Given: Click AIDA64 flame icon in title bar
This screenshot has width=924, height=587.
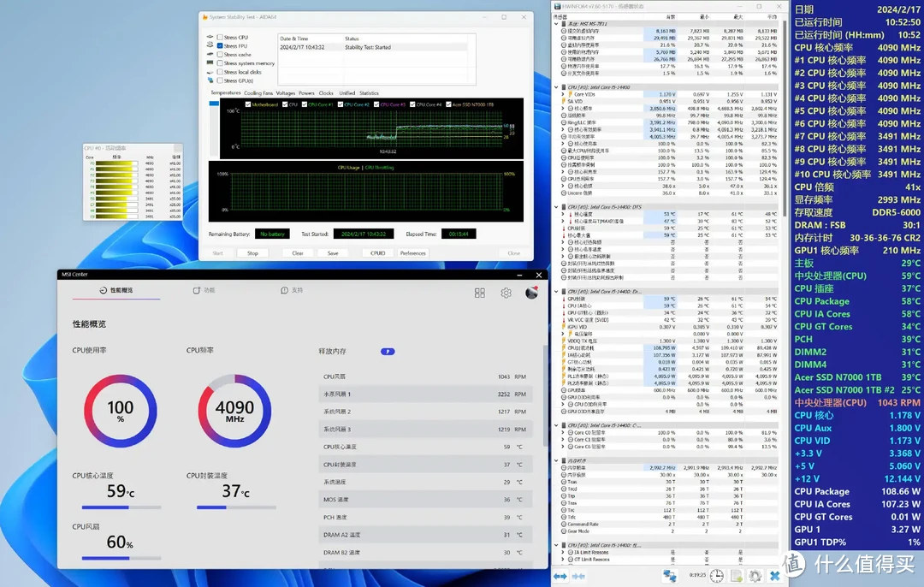Looking at the screenshot, I should [205, 17].
